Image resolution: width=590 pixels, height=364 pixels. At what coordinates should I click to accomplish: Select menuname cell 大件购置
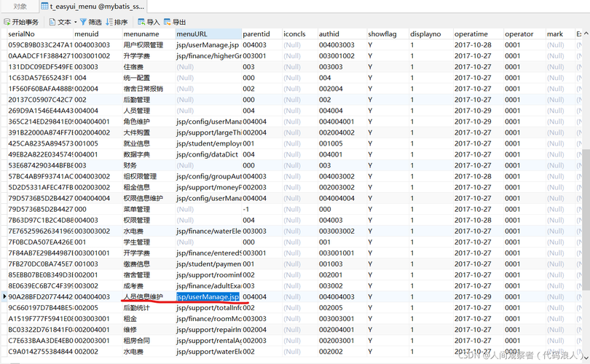[149, 132]
